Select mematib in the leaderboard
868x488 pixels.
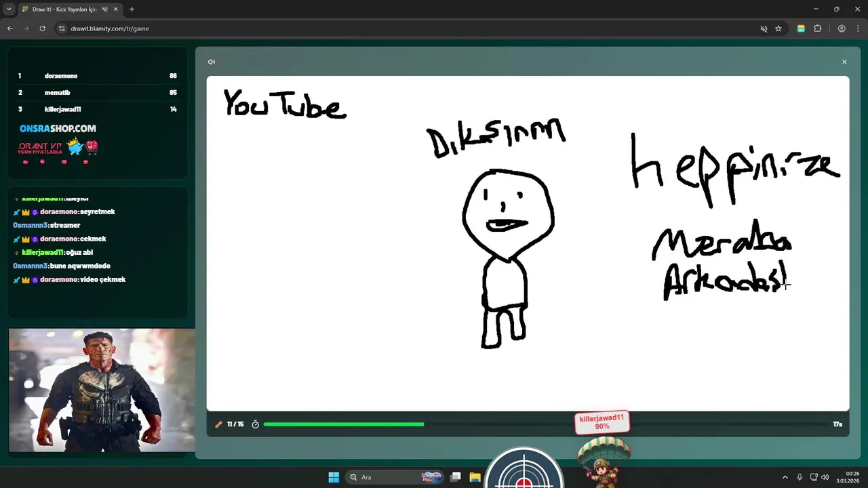[x=58, y=92]
